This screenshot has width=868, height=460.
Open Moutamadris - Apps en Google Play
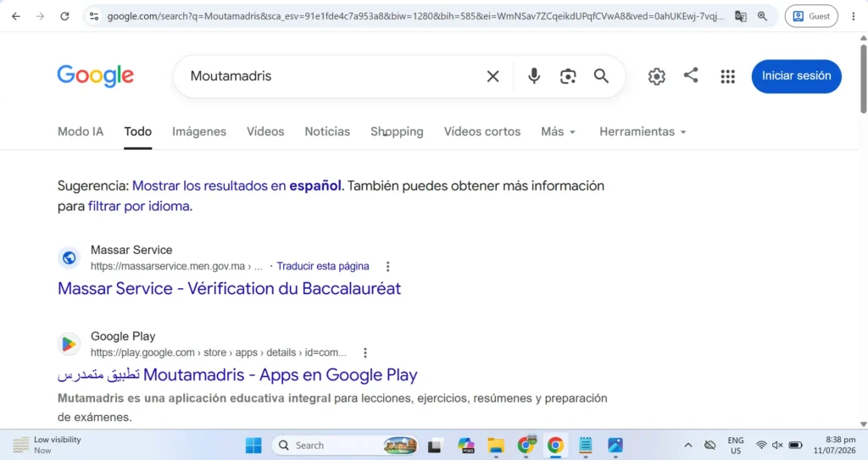237,374
